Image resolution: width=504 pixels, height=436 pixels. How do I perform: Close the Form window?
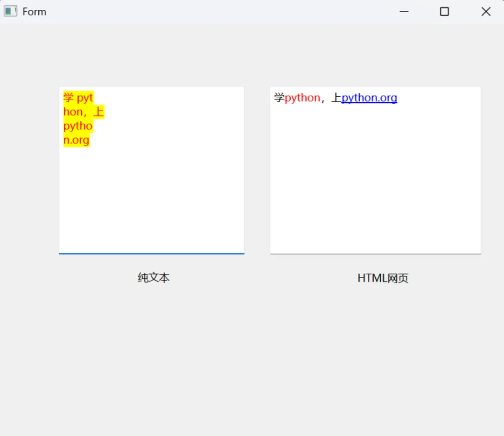(486, 12)
